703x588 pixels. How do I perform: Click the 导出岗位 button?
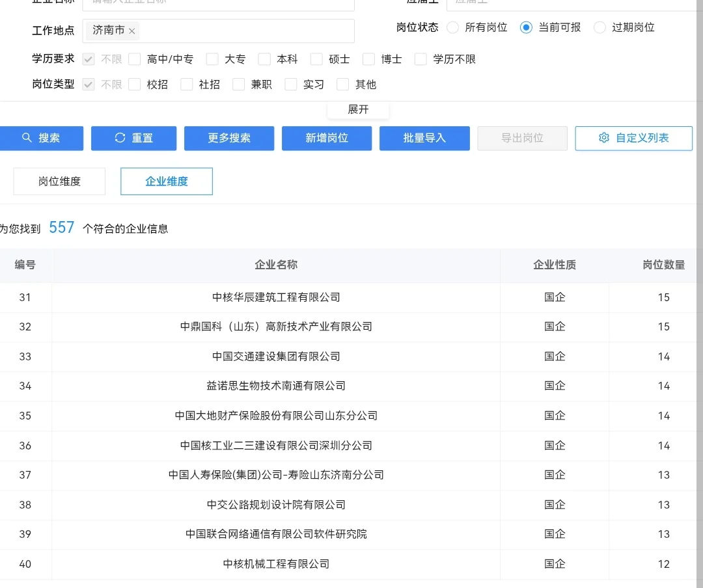(522, 138)
